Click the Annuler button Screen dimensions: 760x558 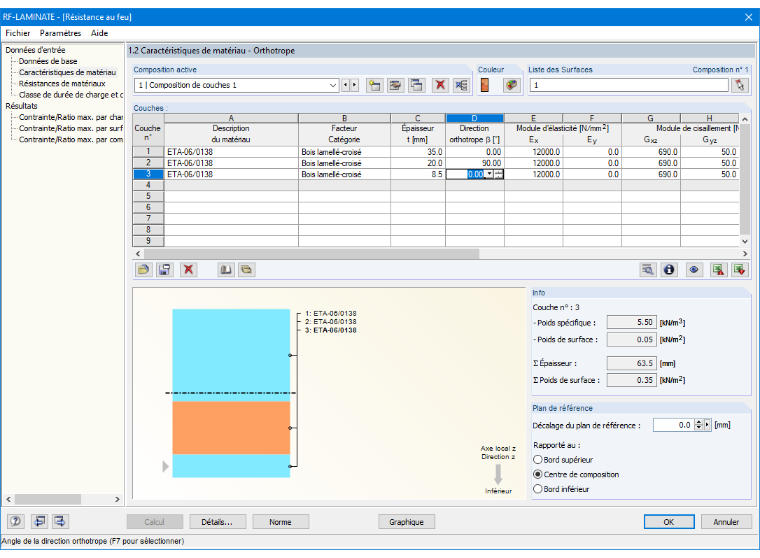click(x=726, y=522)
